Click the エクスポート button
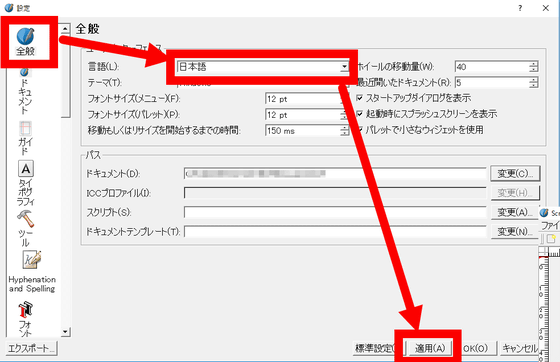560x362 pixels. (31, 348)
